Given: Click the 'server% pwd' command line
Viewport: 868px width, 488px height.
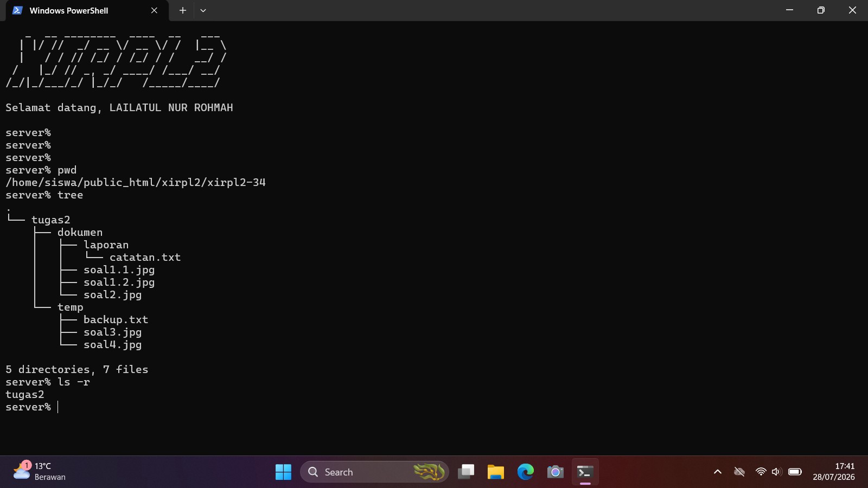Looking at the screenshot, I should (41, 170).
